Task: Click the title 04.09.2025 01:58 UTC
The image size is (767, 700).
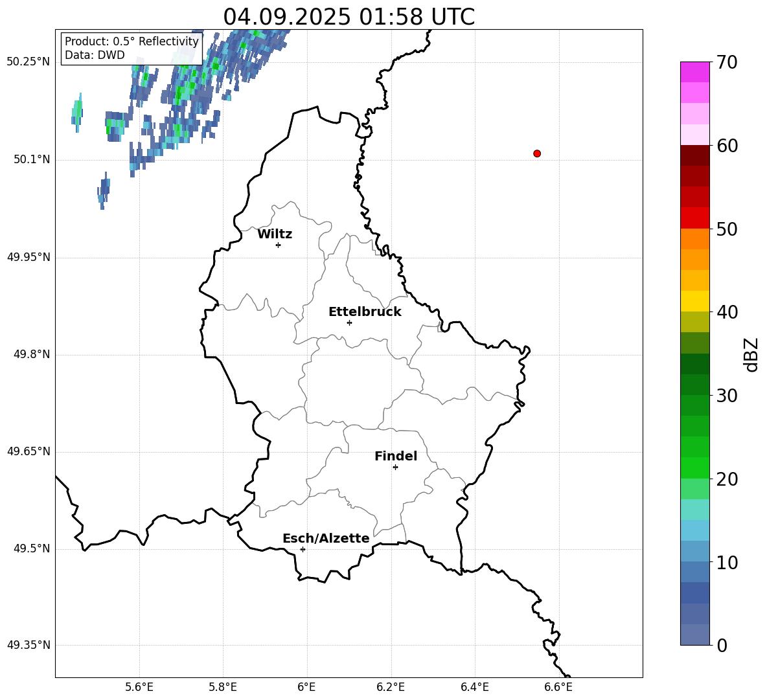Action: click(349, 17)
